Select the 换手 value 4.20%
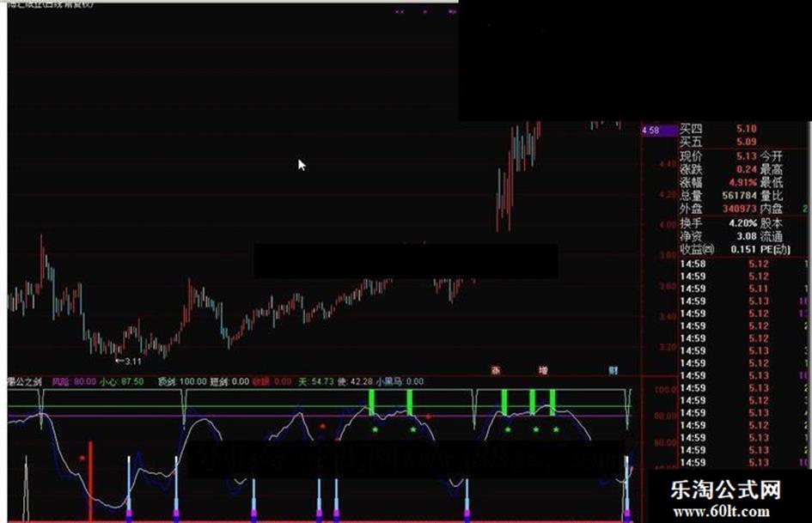This screenshot has width=812, height=523. coord(743,223)
